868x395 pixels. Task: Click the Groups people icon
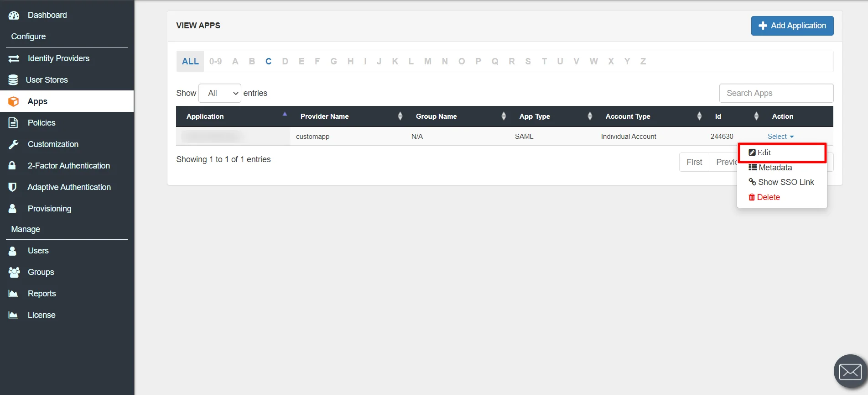click(x=14, y=272)
